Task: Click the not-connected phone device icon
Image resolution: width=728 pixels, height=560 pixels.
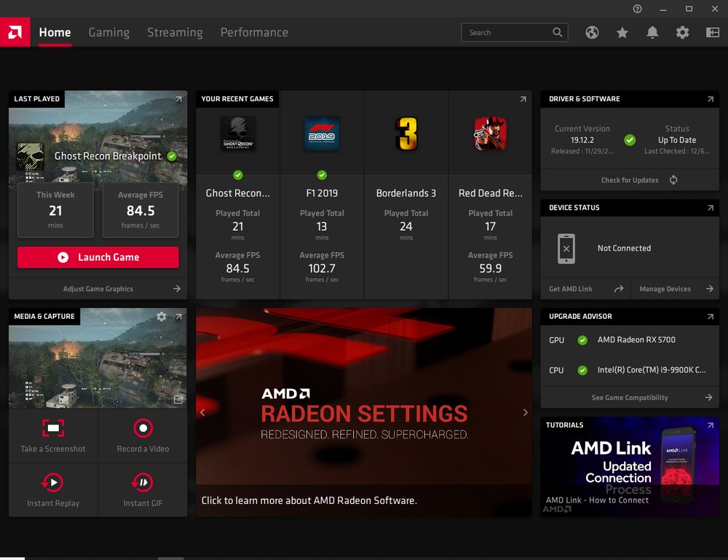Action: tap(566, 248)
